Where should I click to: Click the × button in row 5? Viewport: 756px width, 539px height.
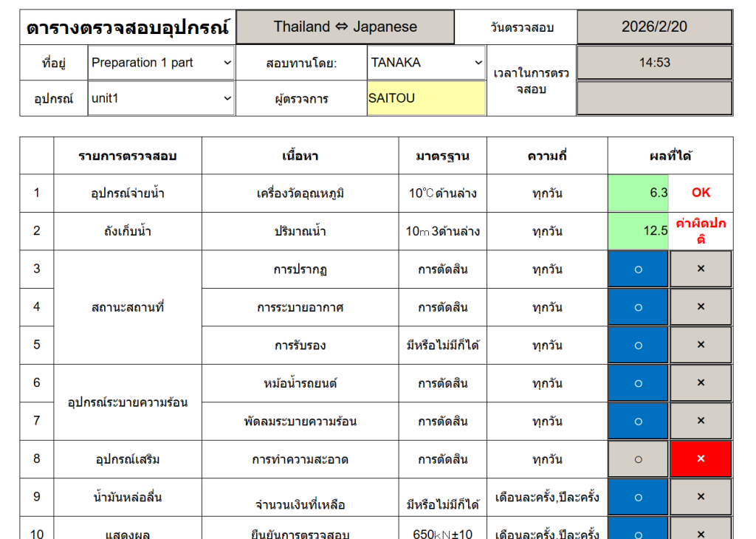point(701,346)
